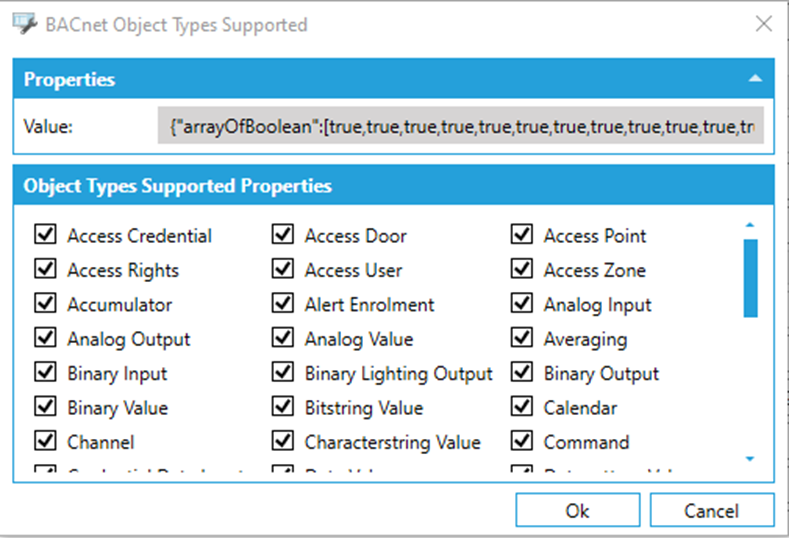Uncheck Characterstring Value checkbox
Viewport: 789px width, 538px height.
pos(283,442)
